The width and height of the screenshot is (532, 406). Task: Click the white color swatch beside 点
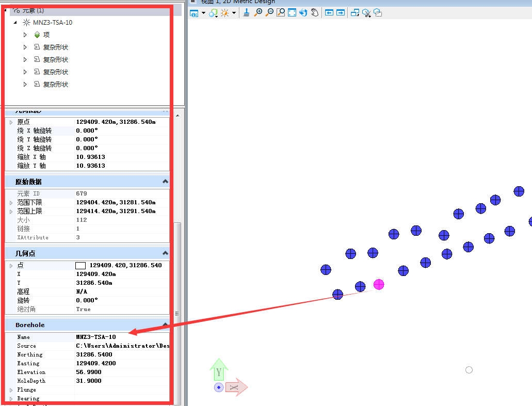[80, 266]
